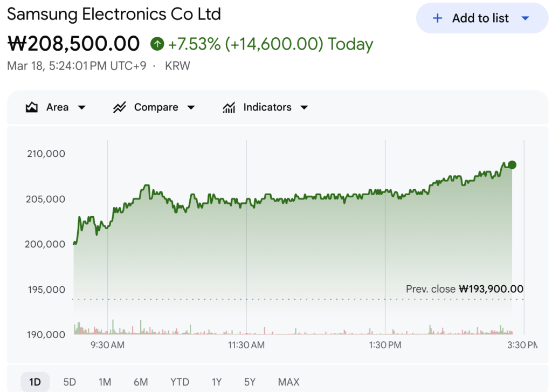
Task: Switch to the 1M time range
Action: (x=105, y=382)
